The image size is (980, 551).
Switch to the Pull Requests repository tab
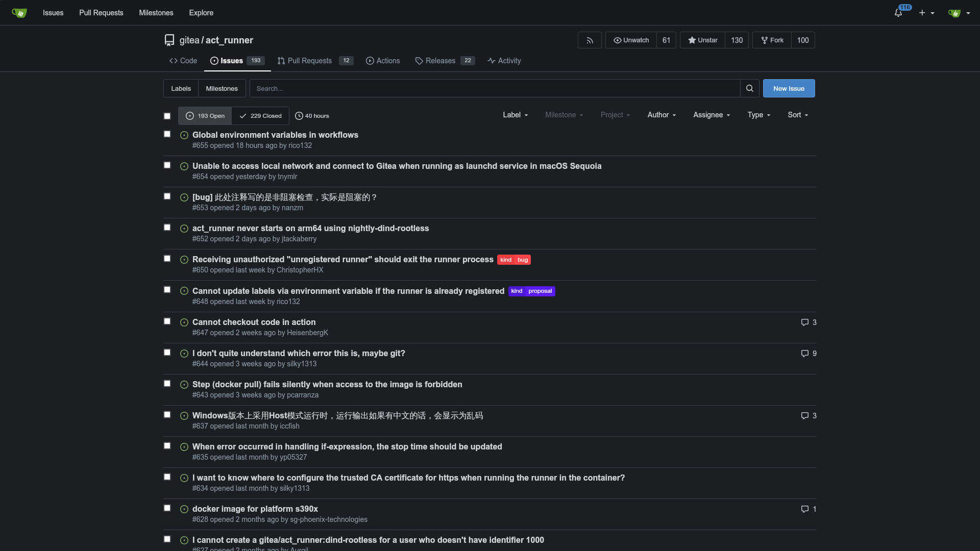[x=309, y=61]
